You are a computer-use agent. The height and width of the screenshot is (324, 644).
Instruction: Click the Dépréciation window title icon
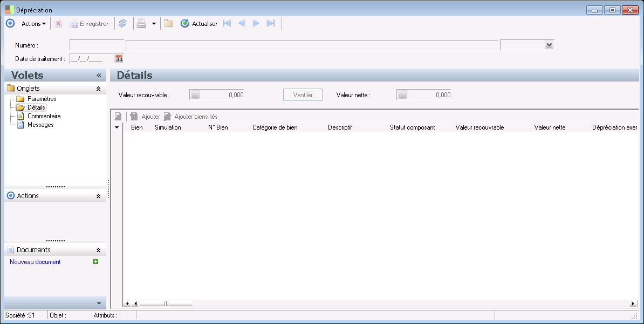(x=10, y=10)
